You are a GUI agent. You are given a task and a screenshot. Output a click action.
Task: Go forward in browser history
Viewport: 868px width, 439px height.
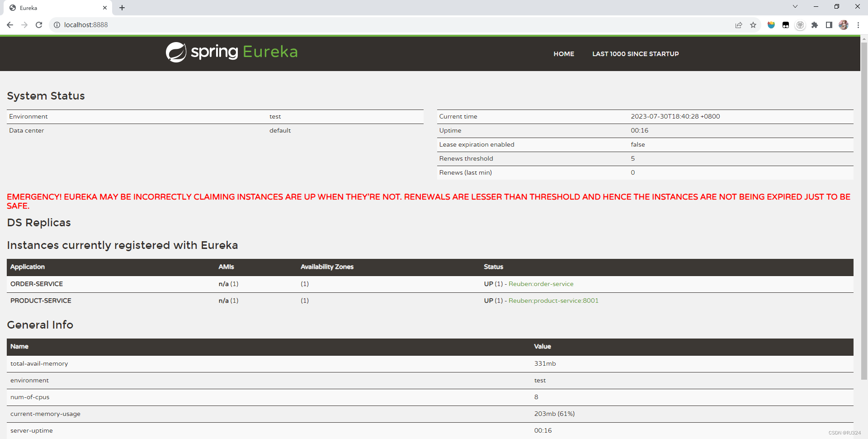[24, 25]
